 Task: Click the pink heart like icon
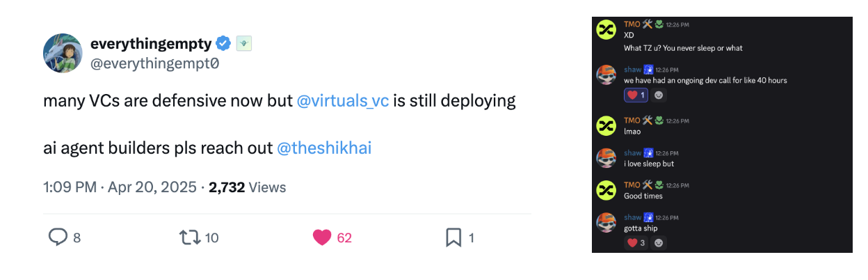pyautogui.click(x=322, y=238)
